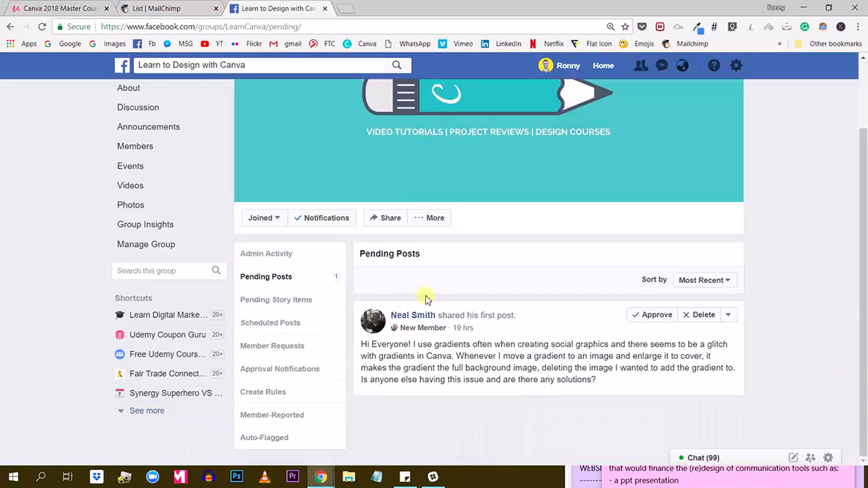Open the Messenger icon in Facebook header

tap(662, 66)
